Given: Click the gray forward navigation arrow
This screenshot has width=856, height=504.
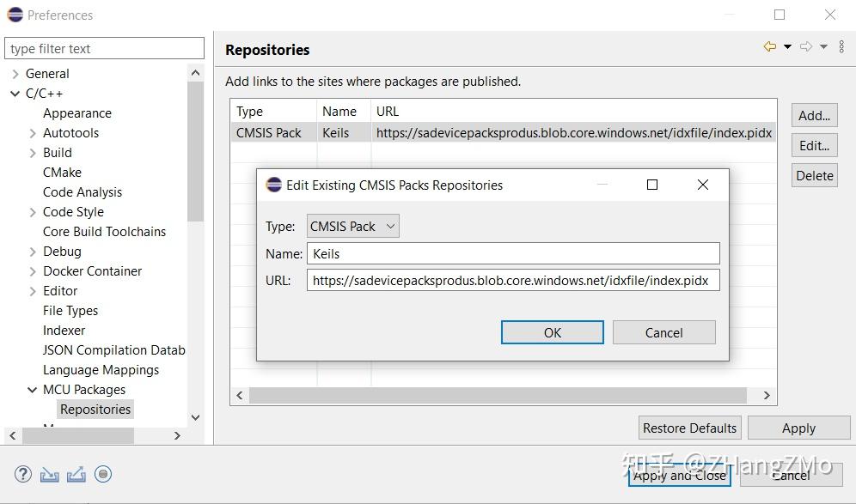Looking at the screenshot, I should pyautogui.click(x=805, y=47).
